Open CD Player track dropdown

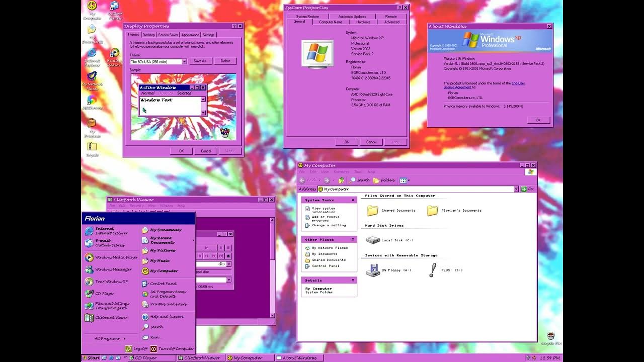pyautogui.click(x=229, y=280)
